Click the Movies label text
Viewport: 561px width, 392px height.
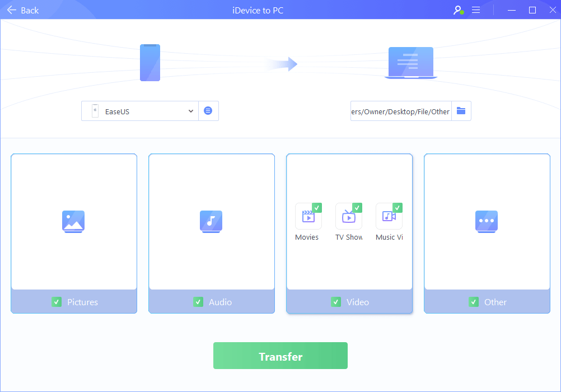click(307, 237)
